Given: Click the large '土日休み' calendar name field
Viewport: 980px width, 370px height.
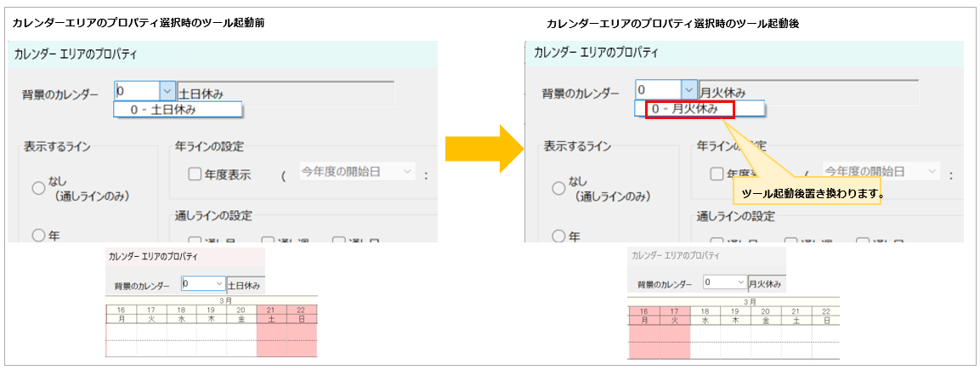Looking at the screenshot, I should 285,91.
